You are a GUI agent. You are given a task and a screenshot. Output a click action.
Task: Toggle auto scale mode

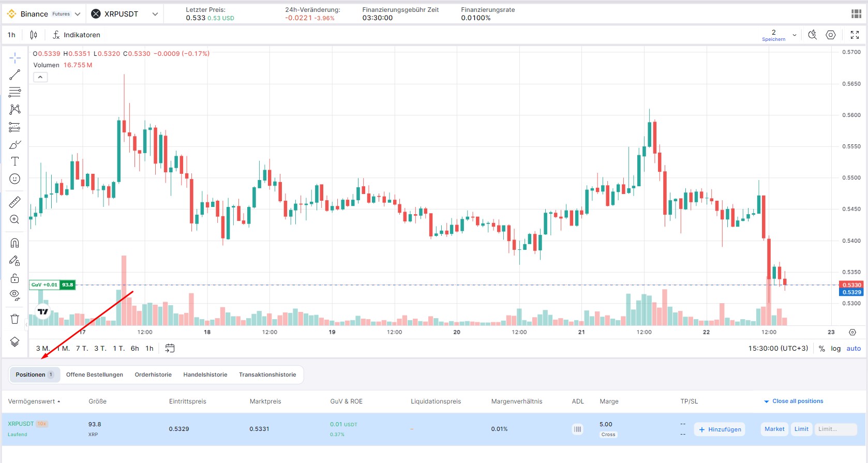[x=854, y=349]
